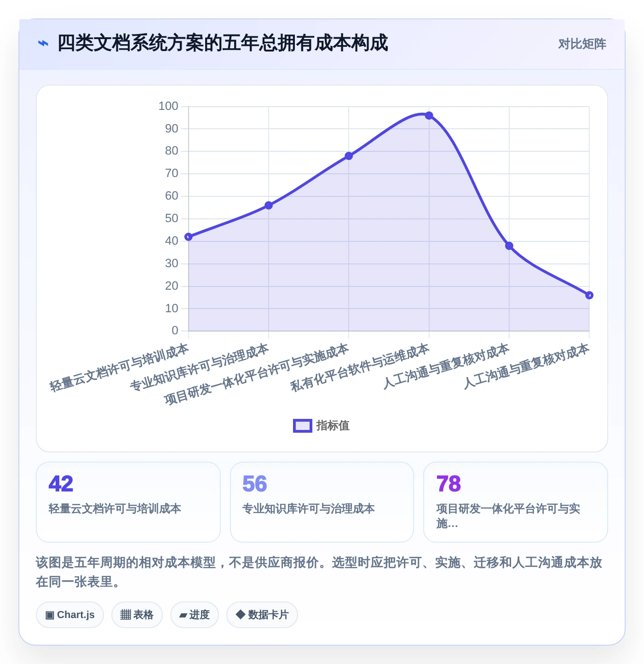644x664 pixels.
Task: Click the grid icon in 表格 chip
Action: click(x=126, y=615)
